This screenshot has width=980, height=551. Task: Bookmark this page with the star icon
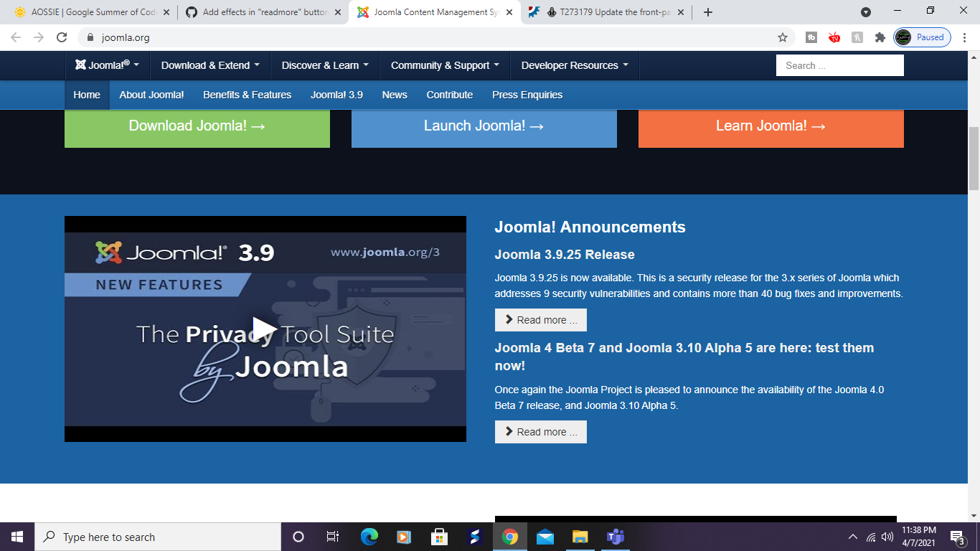coord(783,37)
